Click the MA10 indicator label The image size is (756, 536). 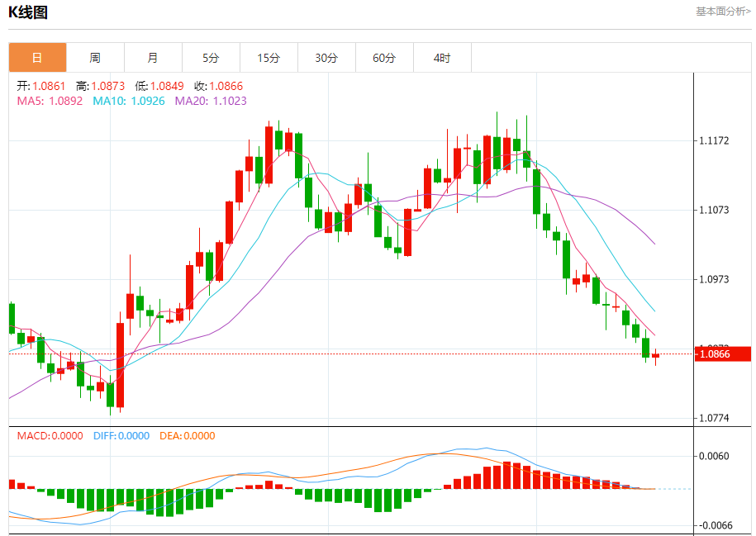[129, 101]
